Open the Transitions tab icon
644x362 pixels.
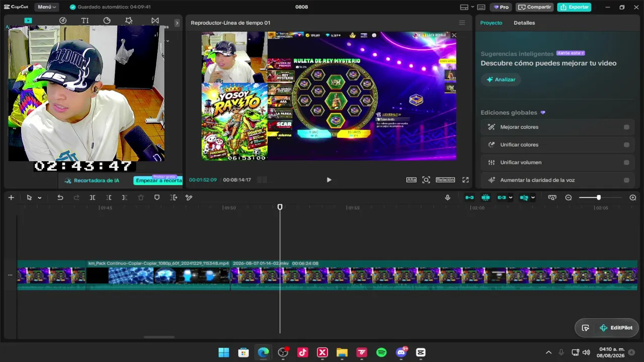(x=155, y=21)
